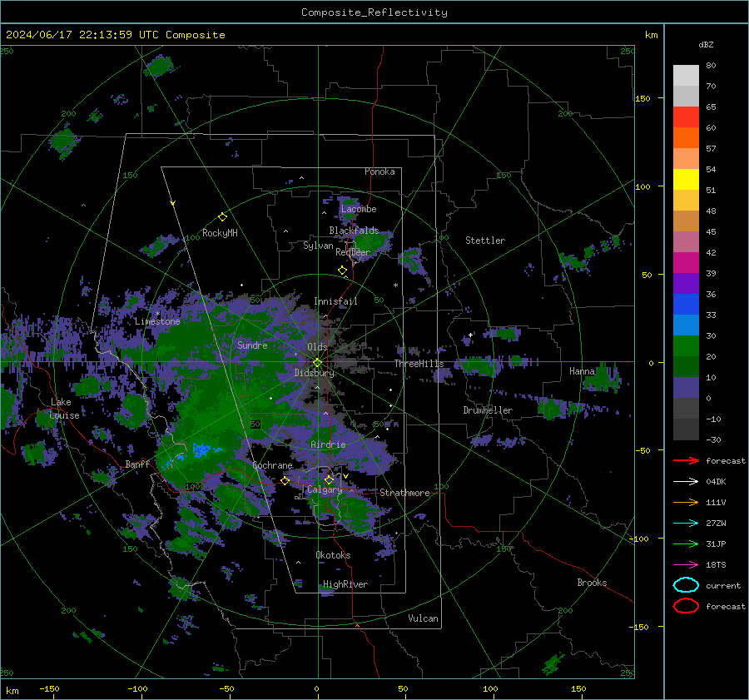Click the Banff label on map
Screen dimensions: 749x700
(137, 464)
